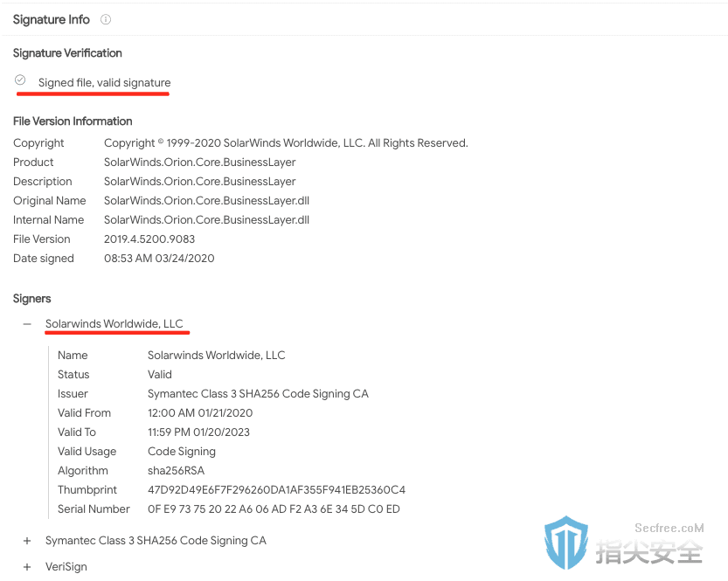
Task: Click the Original Name field label
Action: point(50,200)
